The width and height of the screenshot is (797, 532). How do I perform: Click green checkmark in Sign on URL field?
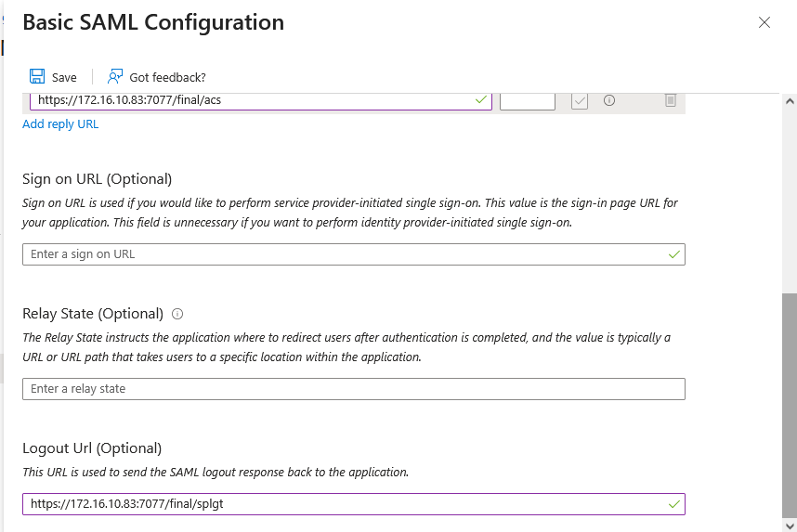click(x=673, y=254)
